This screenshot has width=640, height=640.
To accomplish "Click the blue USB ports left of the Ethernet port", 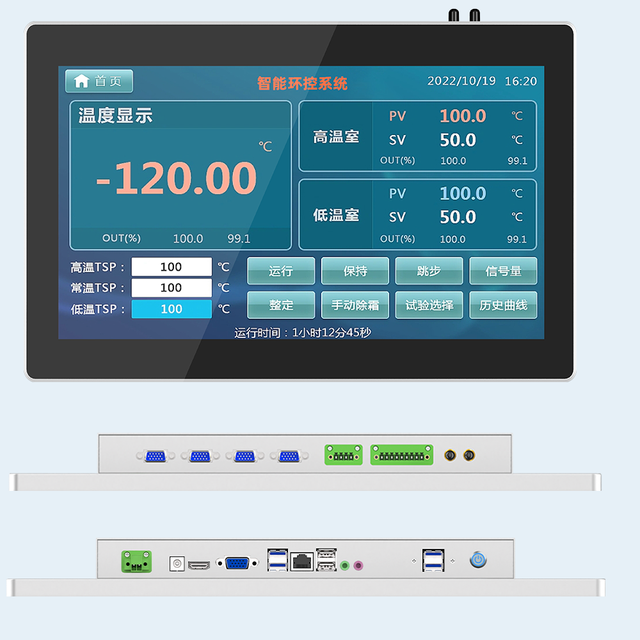I will (278, 560).
